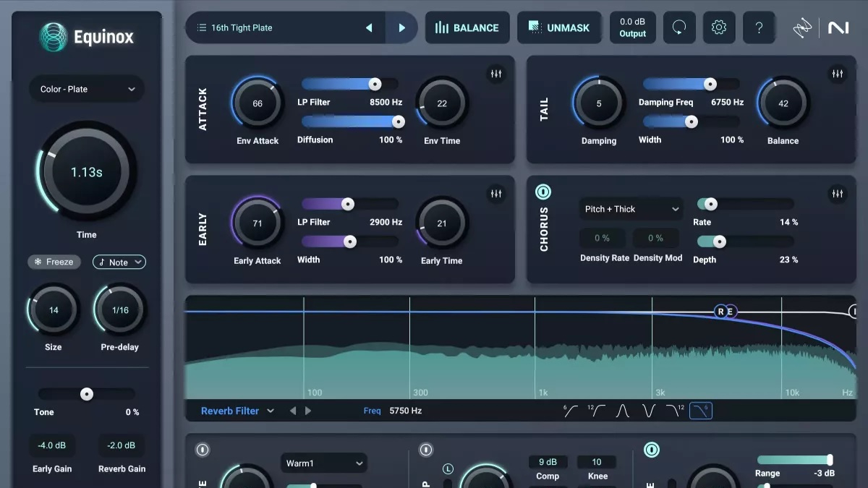Go to next filter band arrow
868x488 pixels.
point(308,411)
